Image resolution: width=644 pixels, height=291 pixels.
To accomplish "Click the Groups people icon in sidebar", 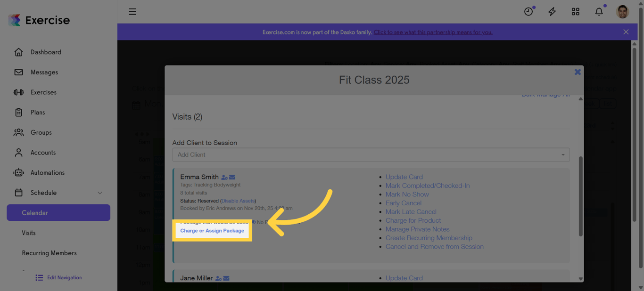I will point(18,132).
